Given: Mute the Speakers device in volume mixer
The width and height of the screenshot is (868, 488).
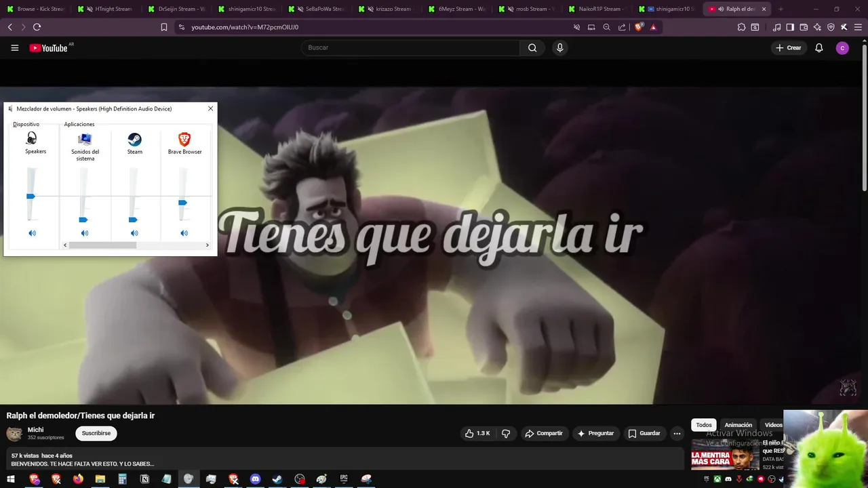Looking at the screenshot, I should coord(32,233).
